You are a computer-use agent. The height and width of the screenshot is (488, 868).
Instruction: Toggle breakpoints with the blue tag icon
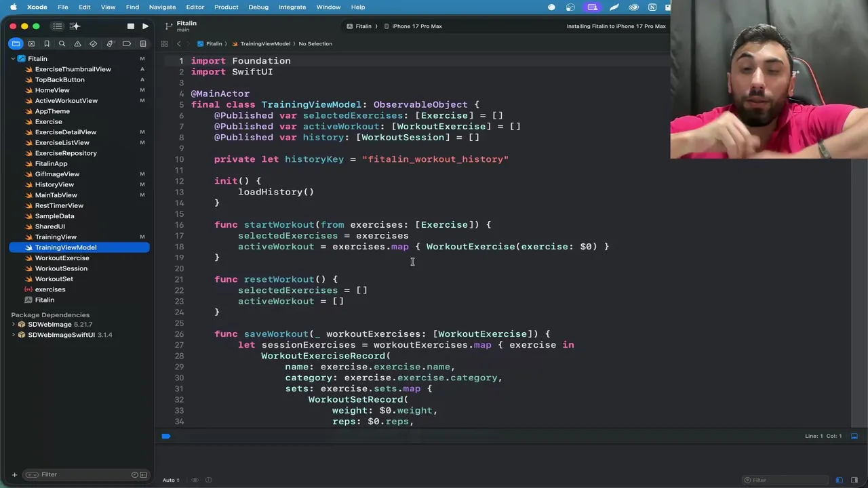[165, 436]
